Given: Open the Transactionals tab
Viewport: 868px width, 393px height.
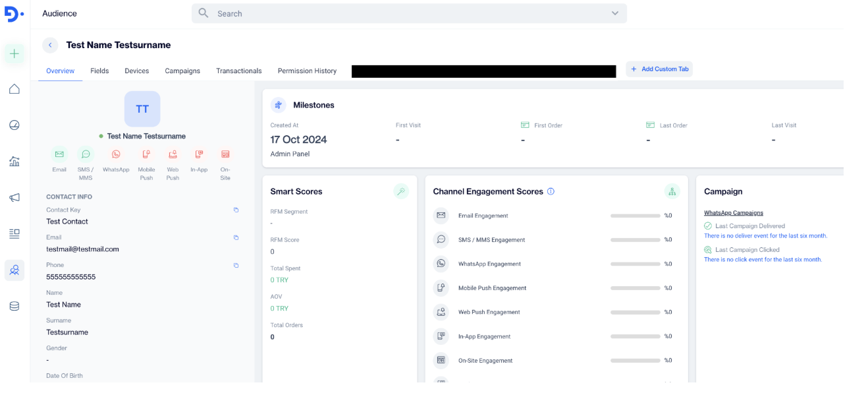Looking at the screenshot, I should (239, 71).
